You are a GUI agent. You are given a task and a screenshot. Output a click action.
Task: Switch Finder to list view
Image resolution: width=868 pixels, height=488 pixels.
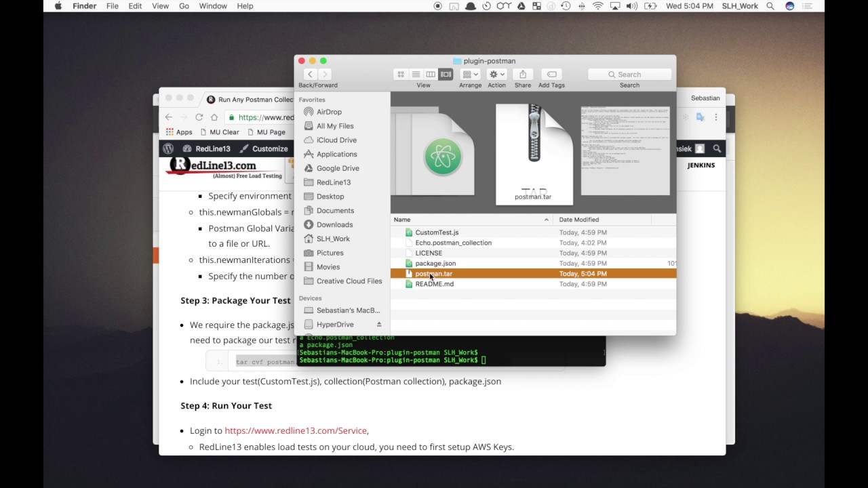(x=416, y=75)
